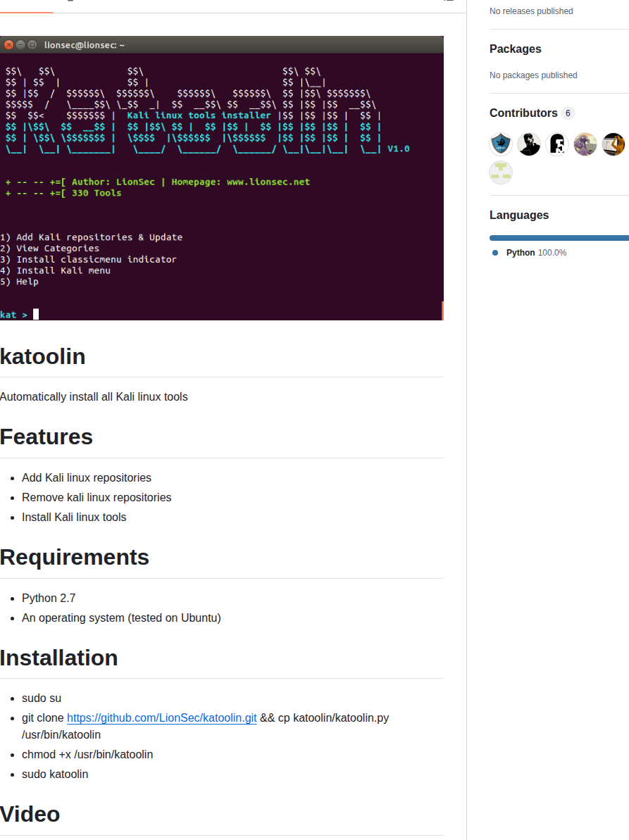
Task: Open the katoolin terminal screenshot image
Action: click(222, 178)
